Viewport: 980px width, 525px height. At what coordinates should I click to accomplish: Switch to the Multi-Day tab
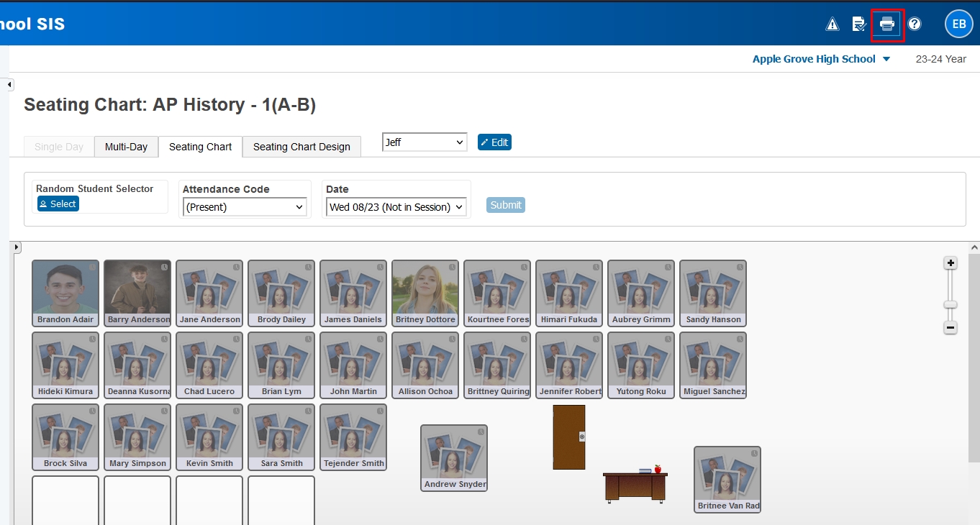(126, 147)
